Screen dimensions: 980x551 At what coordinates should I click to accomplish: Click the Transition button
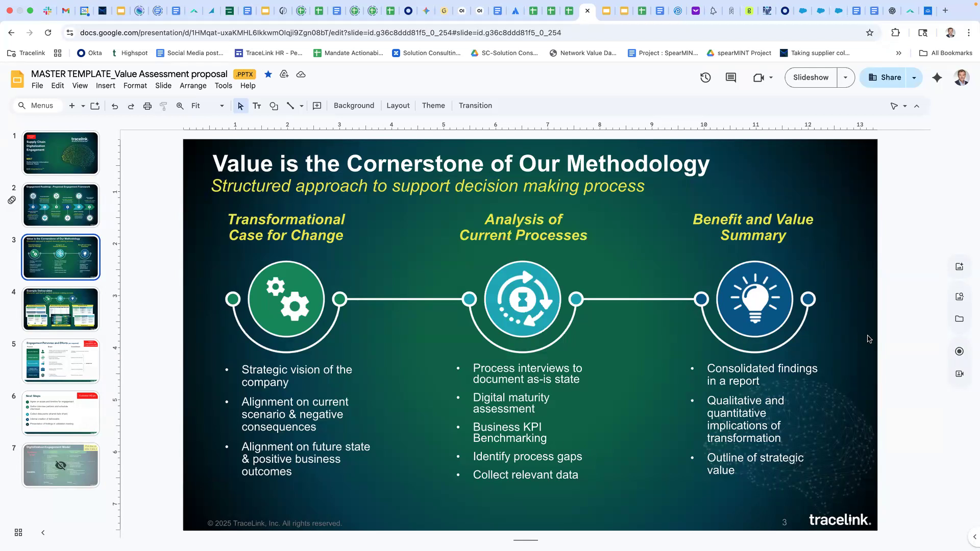475,106
